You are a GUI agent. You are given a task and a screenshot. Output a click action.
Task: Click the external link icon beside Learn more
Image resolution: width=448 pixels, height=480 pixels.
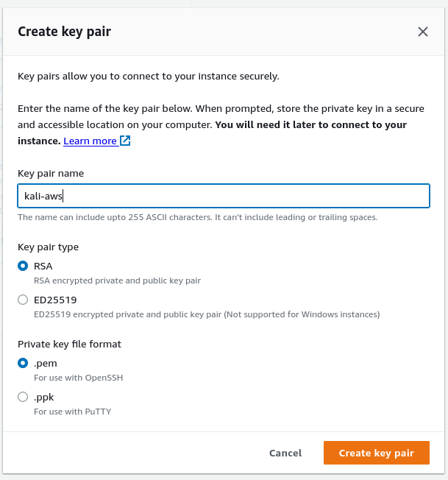(x=125, y=141)
